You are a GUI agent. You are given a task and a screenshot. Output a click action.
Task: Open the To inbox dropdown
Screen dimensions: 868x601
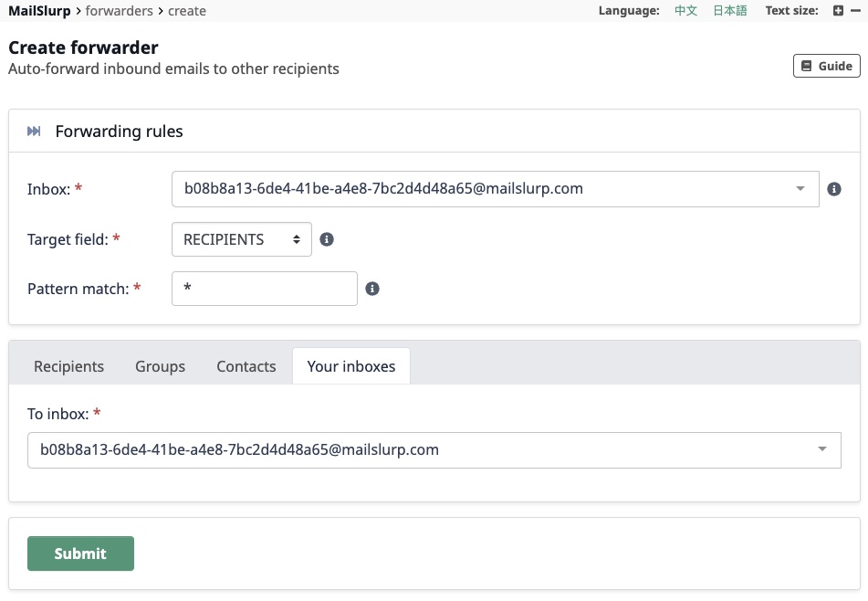[x=434, y=449]
